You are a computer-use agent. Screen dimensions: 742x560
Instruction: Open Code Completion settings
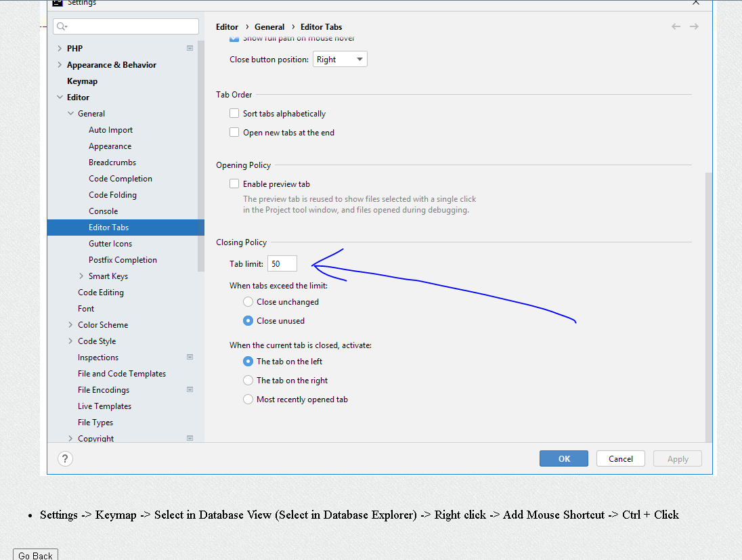(121, 179)
